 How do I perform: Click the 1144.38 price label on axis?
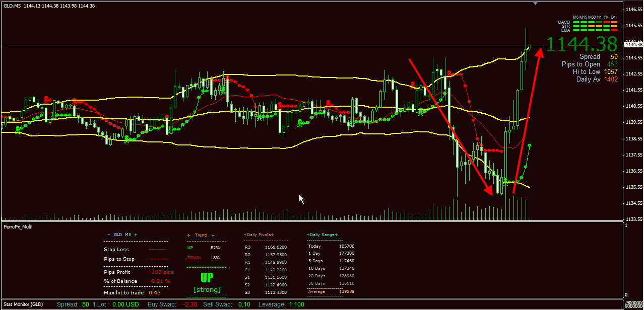tap(633, 45)
